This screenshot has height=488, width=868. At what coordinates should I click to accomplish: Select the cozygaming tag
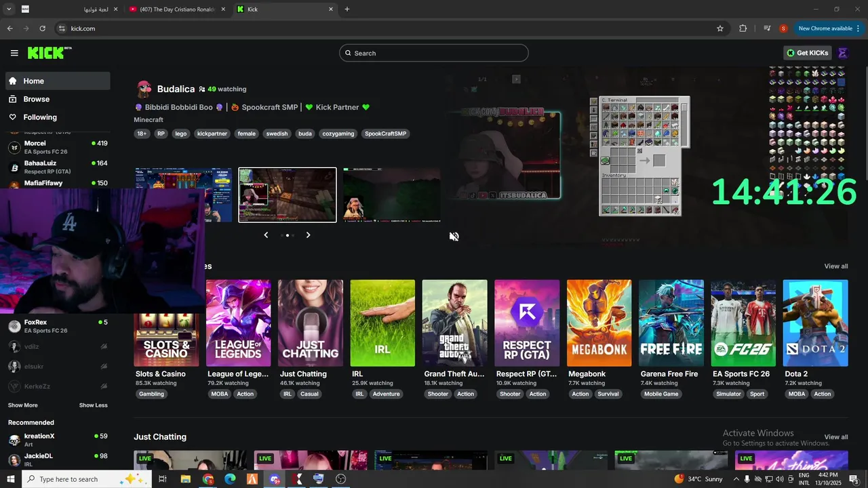pyautogui.click(x=338, y=134)
